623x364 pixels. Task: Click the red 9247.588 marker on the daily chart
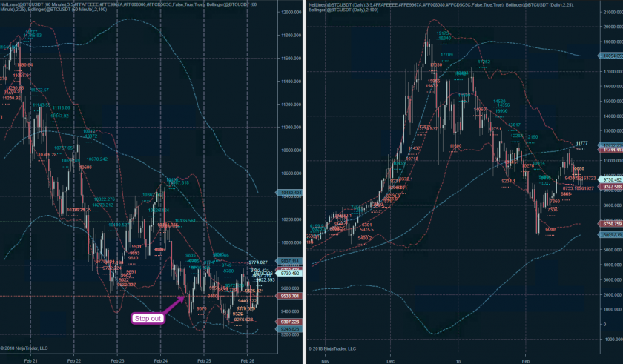coord(610,187)
